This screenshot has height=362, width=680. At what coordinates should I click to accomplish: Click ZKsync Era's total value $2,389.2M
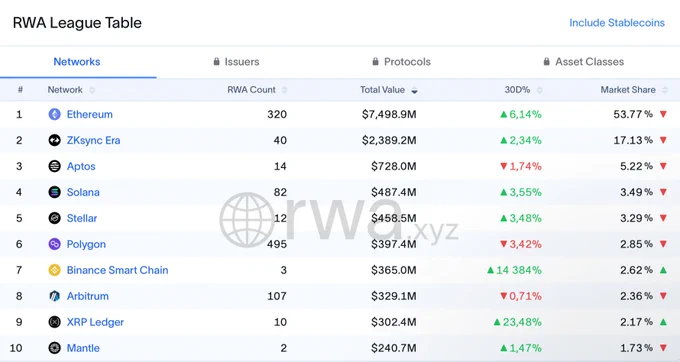coord(389,140)
